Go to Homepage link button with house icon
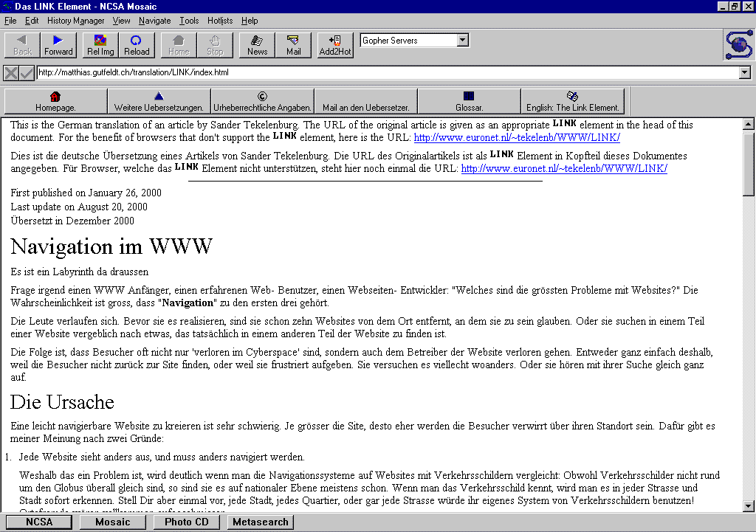 (x=55, y=101)
